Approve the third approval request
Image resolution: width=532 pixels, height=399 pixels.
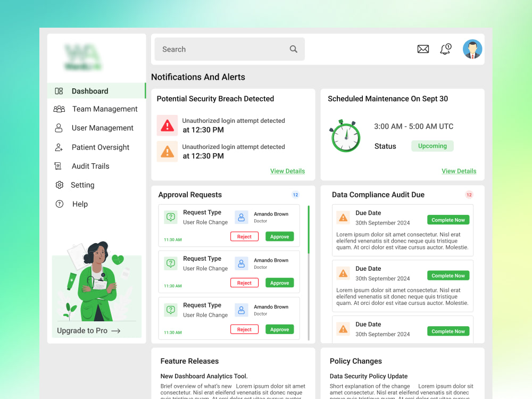point(280,329)
